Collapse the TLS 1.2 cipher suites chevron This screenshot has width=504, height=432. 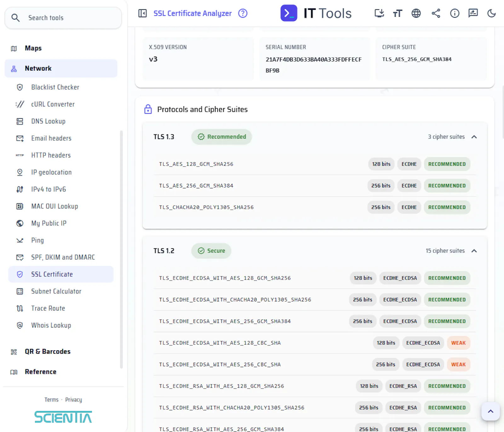pos(474,251)
